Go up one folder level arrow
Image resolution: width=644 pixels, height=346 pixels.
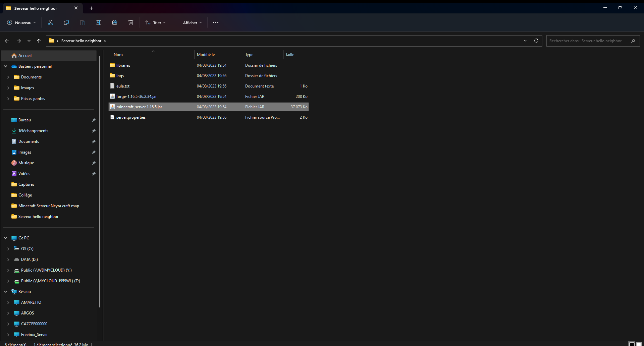point(39,41)
